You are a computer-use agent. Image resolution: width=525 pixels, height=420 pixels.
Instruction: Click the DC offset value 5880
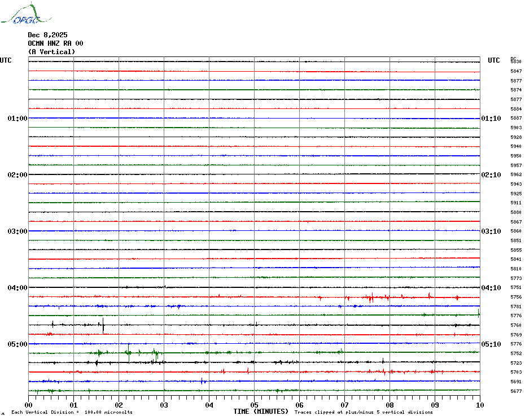(516, 212)
